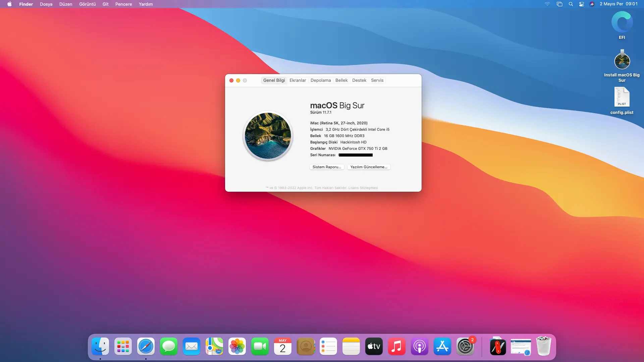Viewport: 644px width, 362px height.
Task: Select the EFI volume on desktop
Action: pyautogui.click(x=622, y=25)
